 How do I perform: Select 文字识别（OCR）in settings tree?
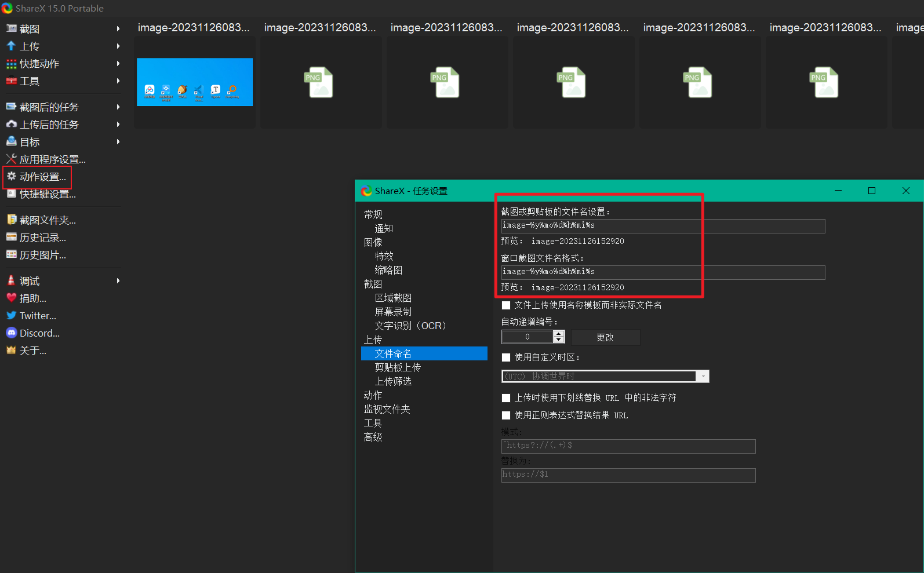tap(411, 326)
